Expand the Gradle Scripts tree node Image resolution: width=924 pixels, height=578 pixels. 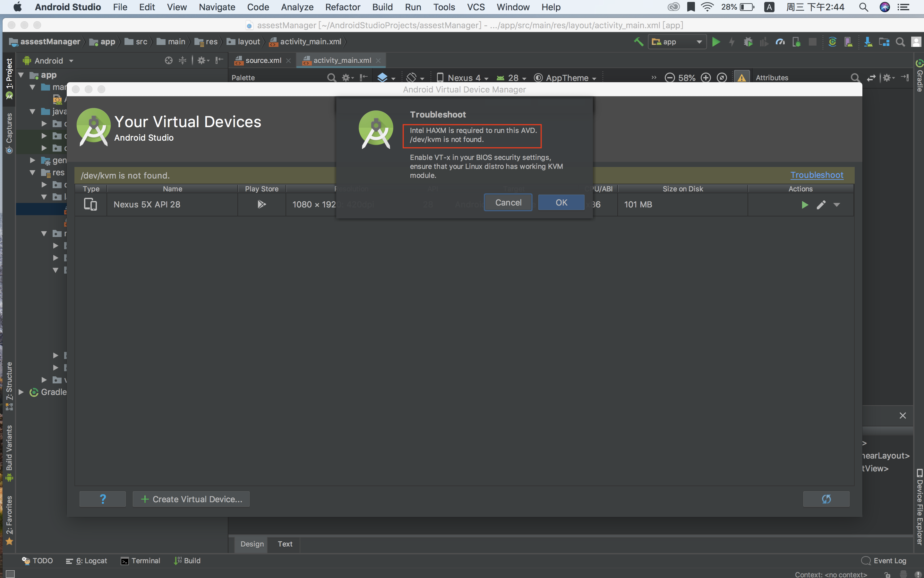21,392
